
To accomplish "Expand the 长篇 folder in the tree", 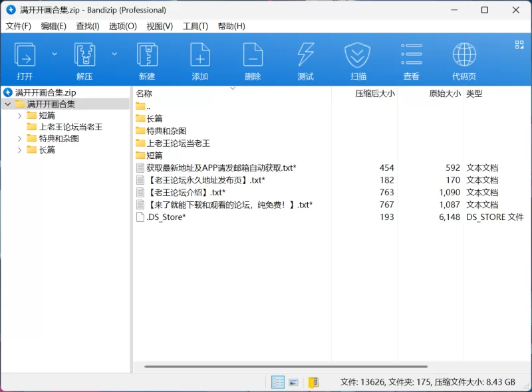I will (x=19, y=150).
